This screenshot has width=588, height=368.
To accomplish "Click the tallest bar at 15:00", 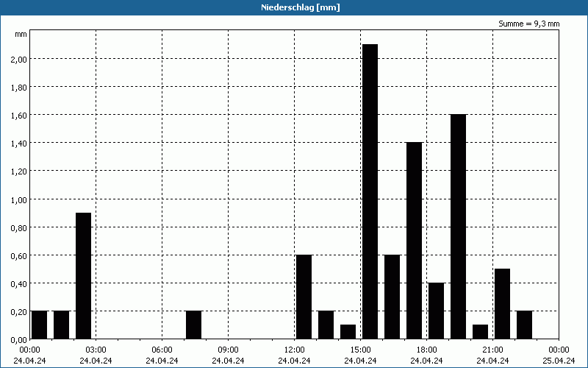I will pos(370,191).
